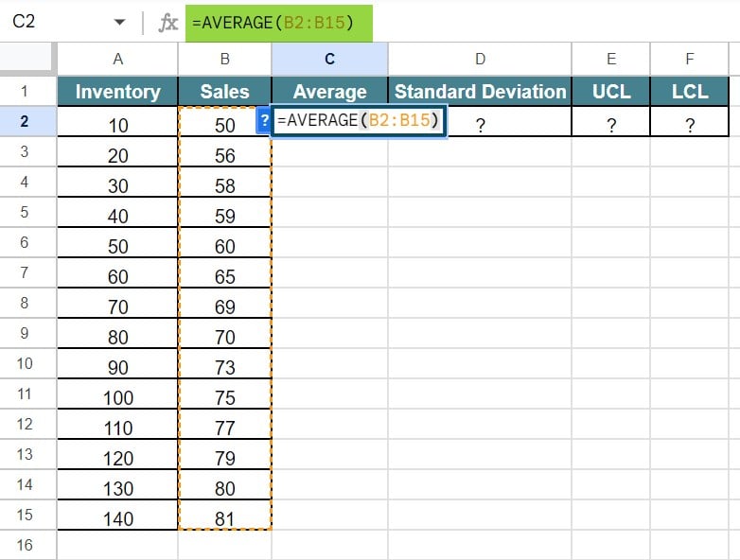Click the Sales cell with value 79
740x560 pixels.
pyautogui.click(x=224, y=454)
